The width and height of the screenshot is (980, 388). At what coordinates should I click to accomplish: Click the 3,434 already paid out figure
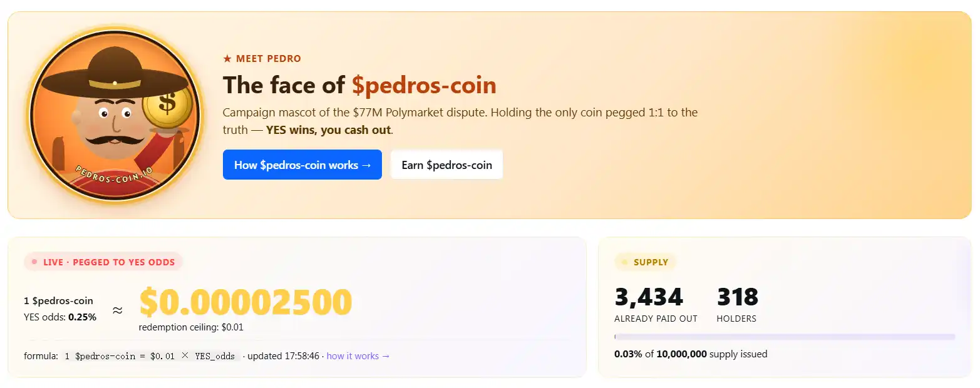(649, 297)
